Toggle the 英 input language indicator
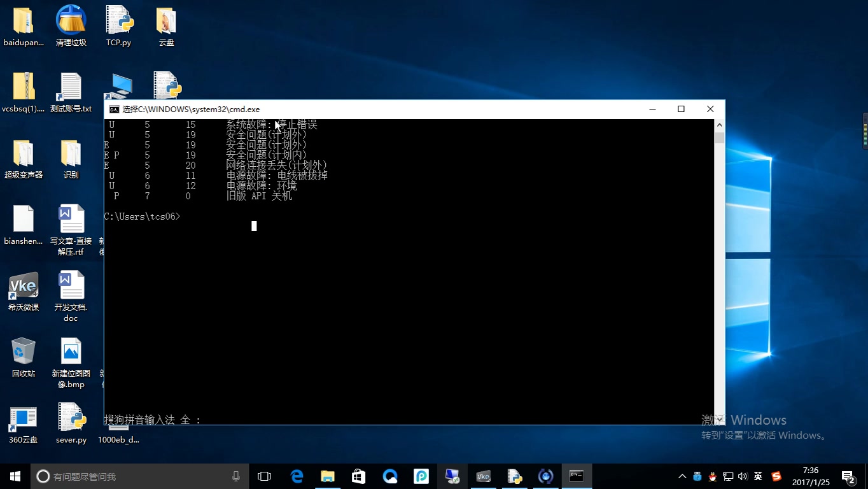Screen dimensions: 868x489 click(757, 476)
